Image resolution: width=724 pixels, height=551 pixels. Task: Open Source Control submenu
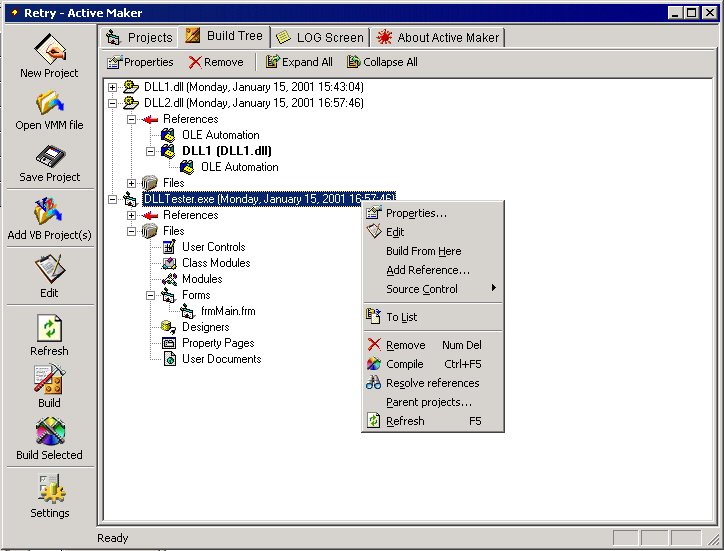coord(422,289)
